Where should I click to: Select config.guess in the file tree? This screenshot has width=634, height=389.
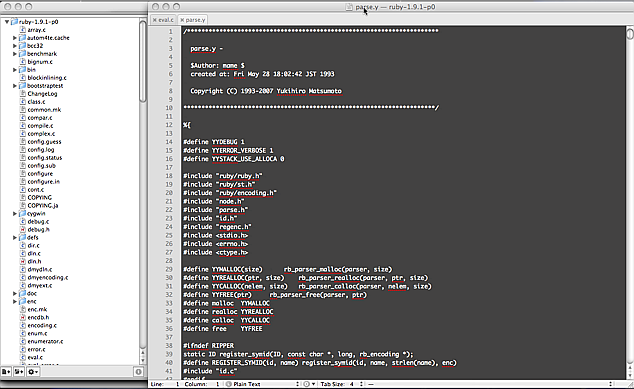pos(44,142)
